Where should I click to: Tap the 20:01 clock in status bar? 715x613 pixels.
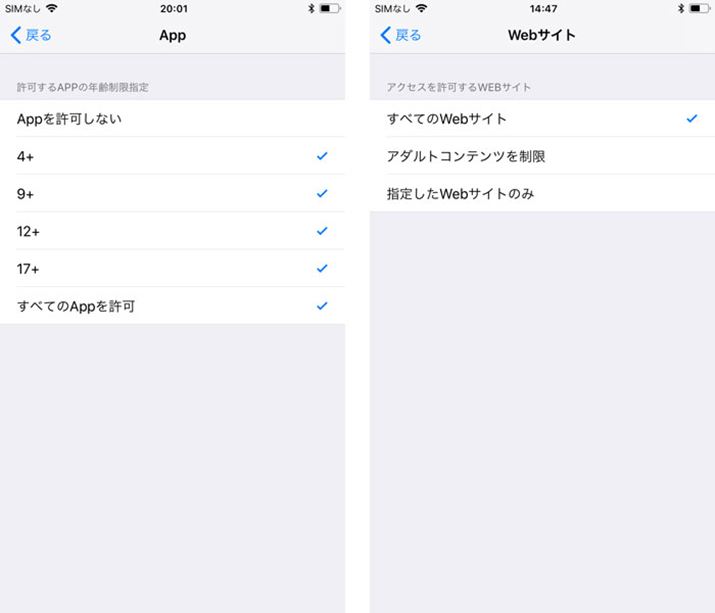coord(174,9)
